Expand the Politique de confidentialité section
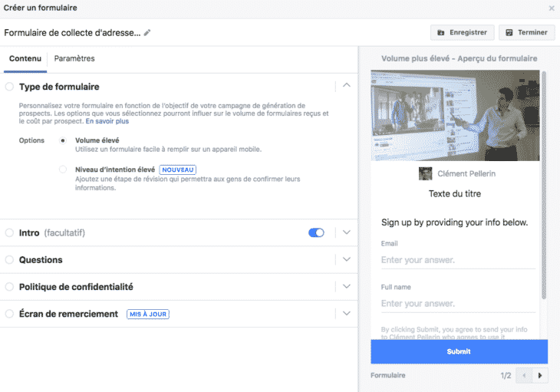The image size is (560, 392). point(347,286)
